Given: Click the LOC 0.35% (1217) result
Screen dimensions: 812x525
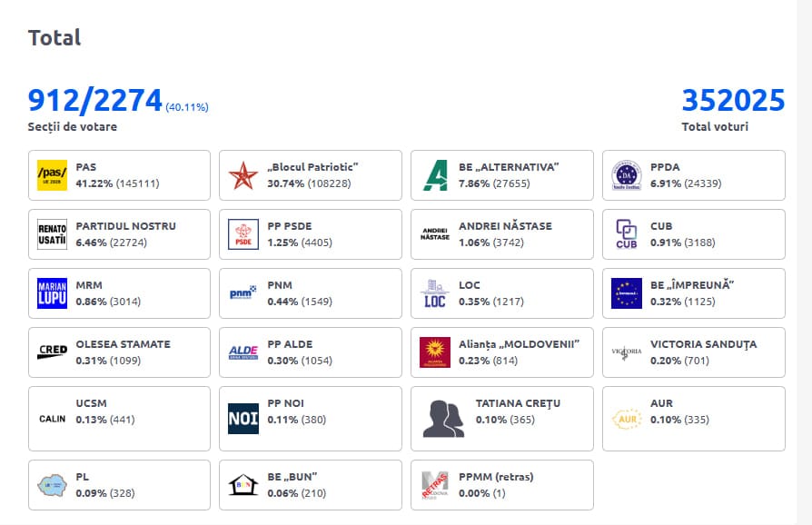Looking at the screenshot, I should click(491, 302).
